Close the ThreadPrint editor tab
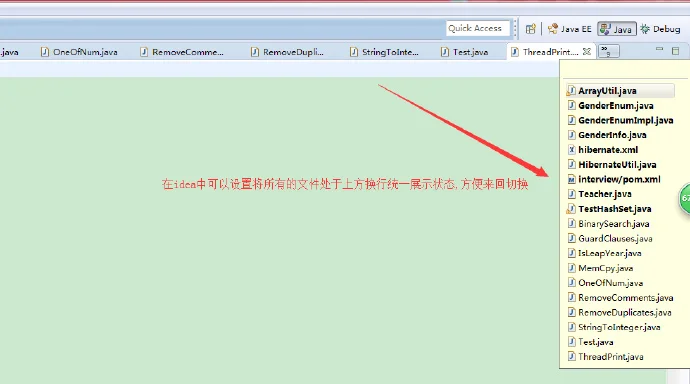Image resolution: width=690 pixels, height=384 pixels. [x=587, y=51]
